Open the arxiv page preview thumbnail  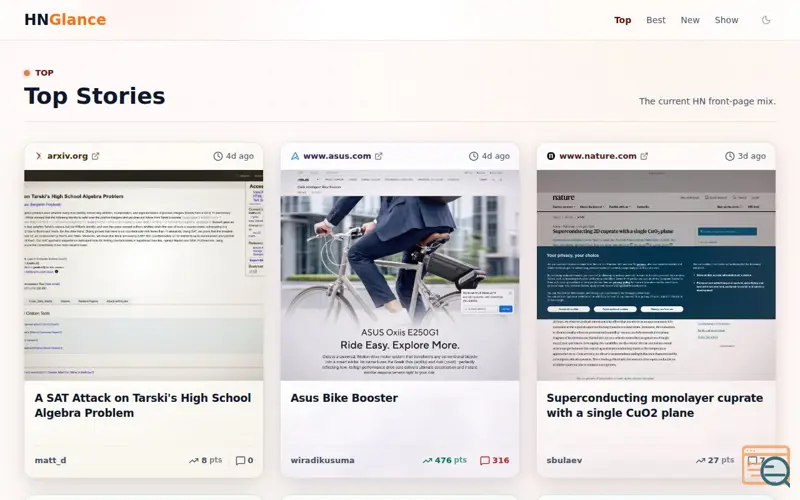point(144,276)
